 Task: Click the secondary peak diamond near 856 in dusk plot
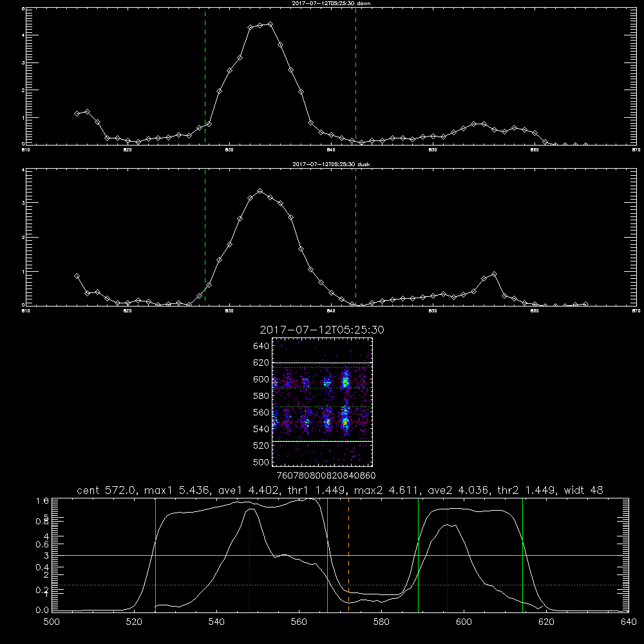(494, 274)
